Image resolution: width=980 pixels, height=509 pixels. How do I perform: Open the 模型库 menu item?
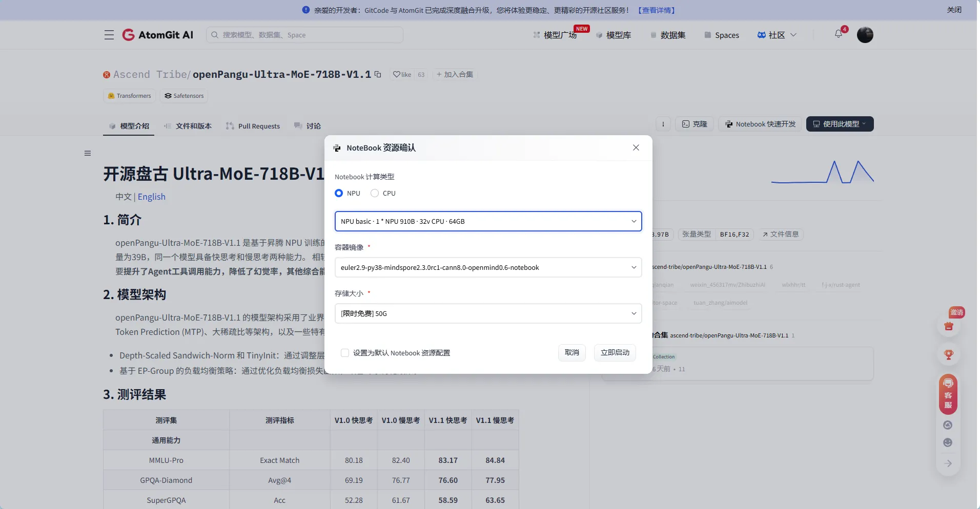point(614,35)
